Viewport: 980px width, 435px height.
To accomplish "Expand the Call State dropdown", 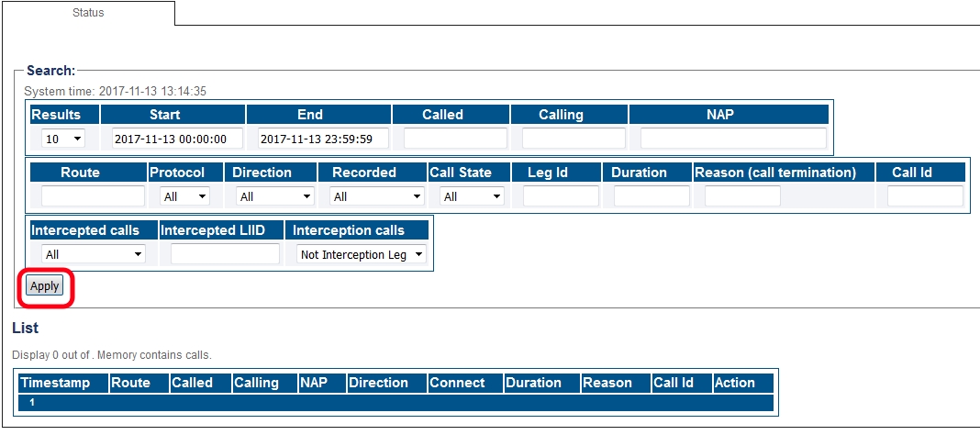I will [472, 196].
